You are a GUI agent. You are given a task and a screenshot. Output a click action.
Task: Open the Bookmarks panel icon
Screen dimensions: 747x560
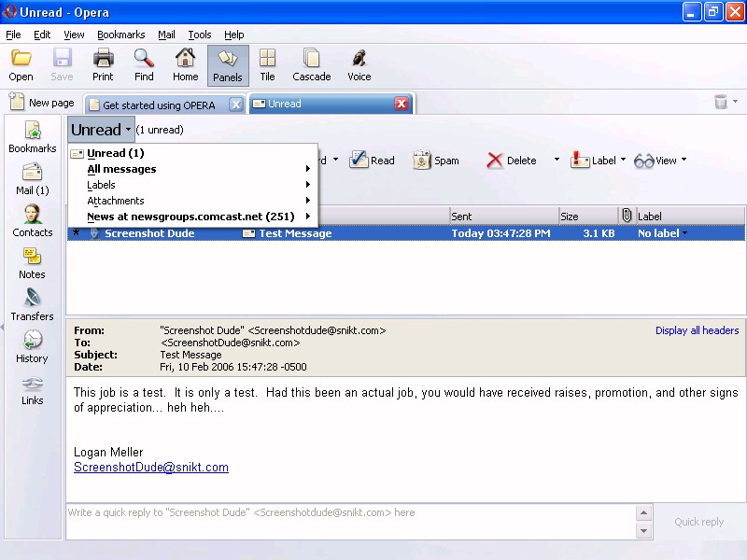pos(33,137)
